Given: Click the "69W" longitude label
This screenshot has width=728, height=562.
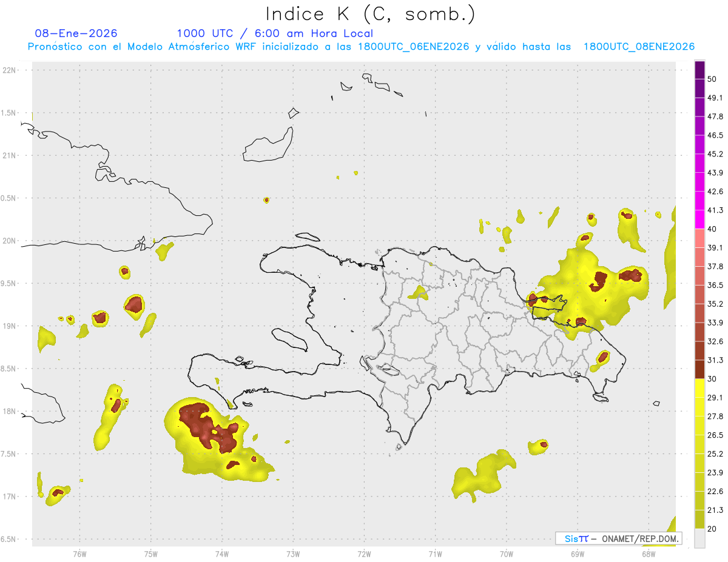Looking at the screenshot, I should click(x=578, y=554).
